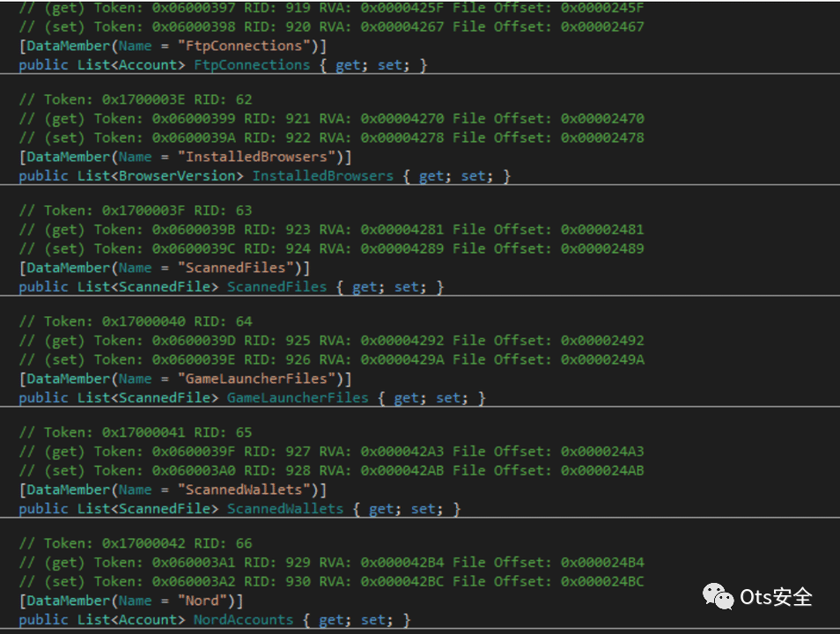This screenshot has height=634, width=840.
Task: Open the ScannedFile type on the ScannedWallets line
Action: tap(165, 509)
